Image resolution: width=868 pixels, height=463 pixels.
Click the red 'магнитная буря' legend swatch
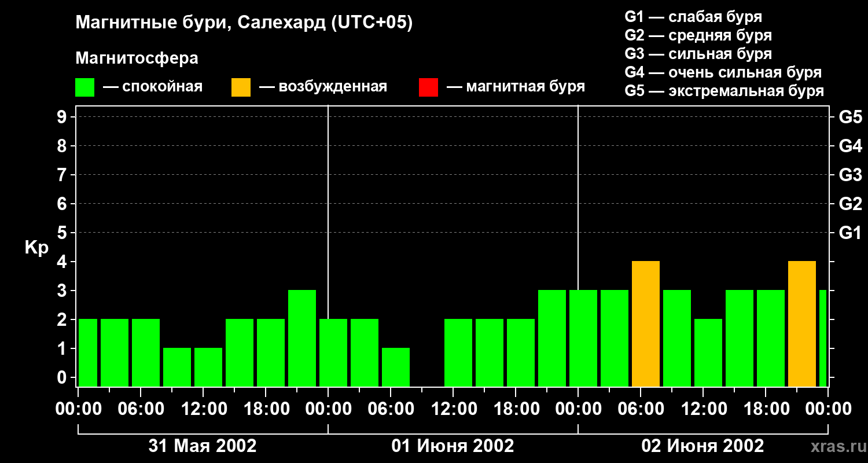click(428, 87)
